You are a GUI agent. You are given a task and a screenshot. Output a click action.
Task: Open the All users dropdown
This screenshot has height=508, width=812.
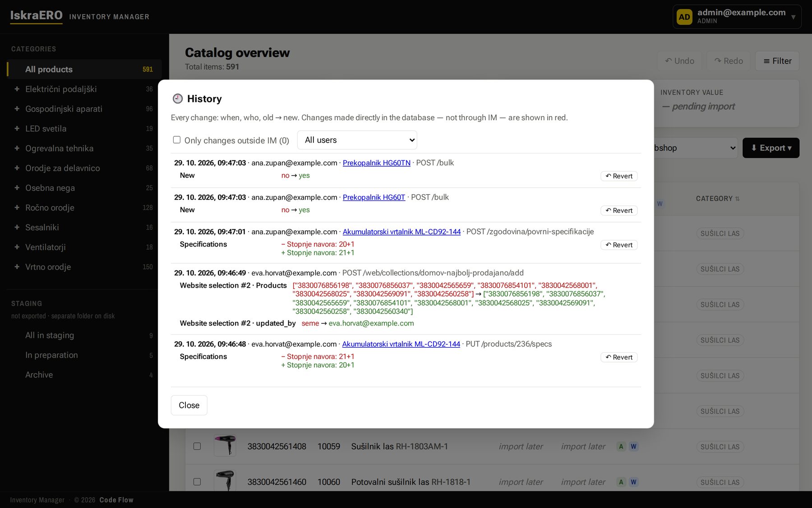click(357, 140)
